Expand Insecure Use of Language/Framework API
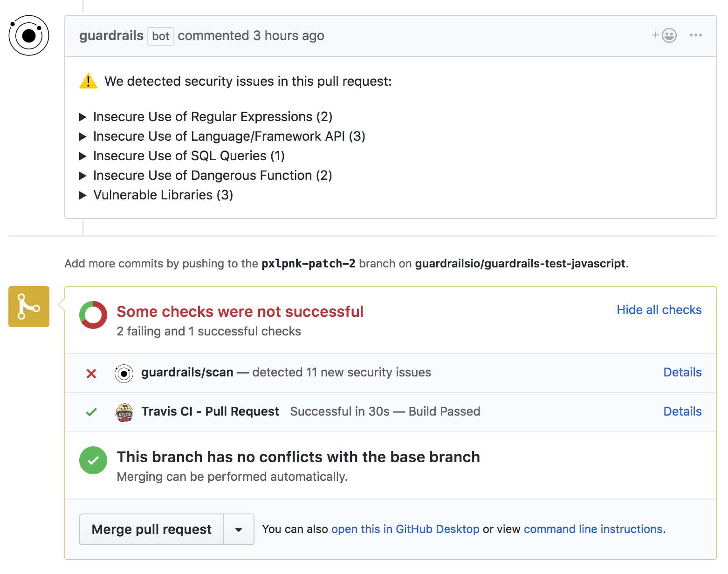The width and height of the screenshot is (728, 574). 83,137
